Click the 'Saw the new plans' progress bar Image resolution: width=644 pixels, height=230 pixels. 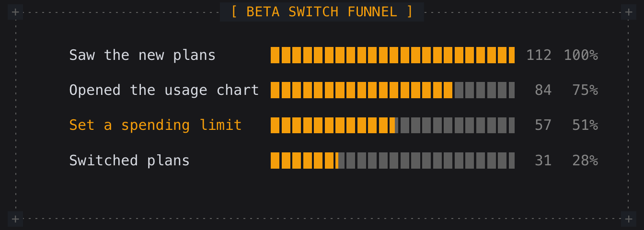pyautogui.click(x=392, y=55)
